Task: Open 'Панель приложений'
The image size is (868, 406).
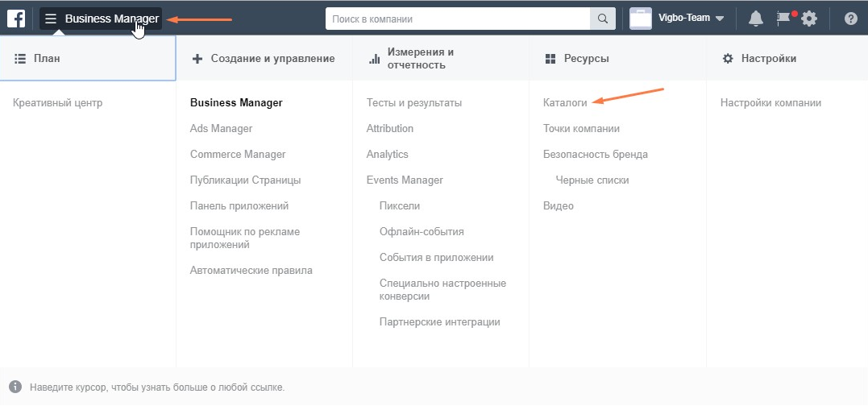Action: click(x=239, y=205)
